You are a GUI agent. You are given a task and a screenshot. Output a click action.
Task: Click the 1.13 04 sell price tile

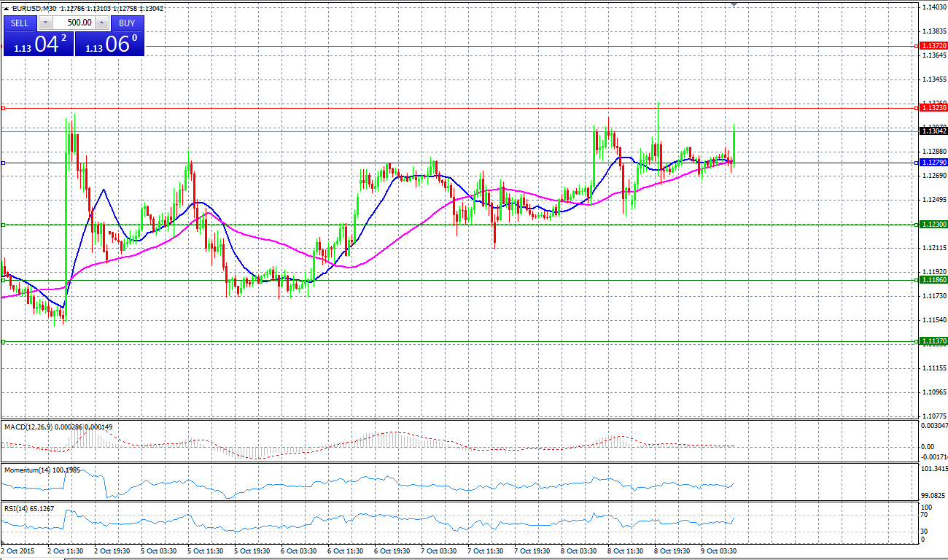[38, 43]
